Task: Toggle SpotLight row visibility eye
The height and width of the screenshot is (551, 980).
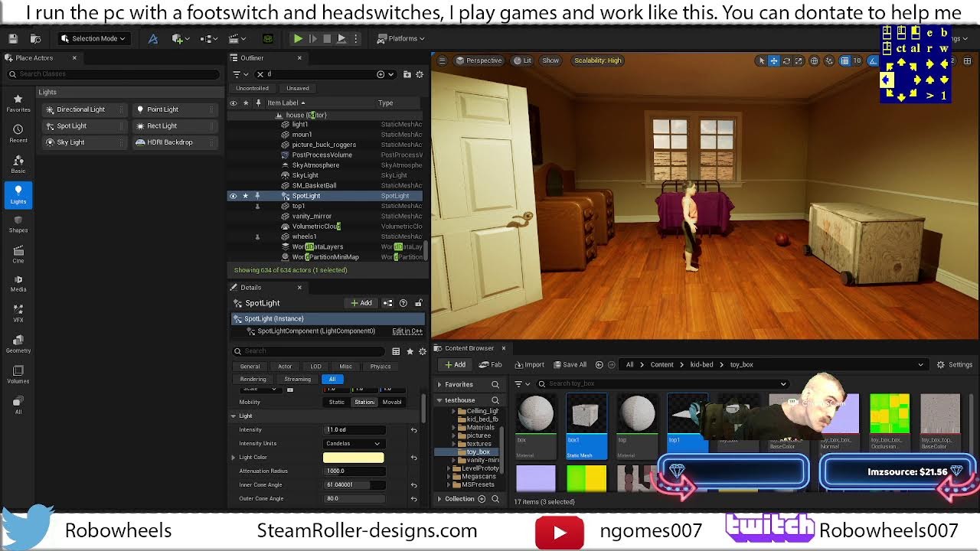Action: 234,196
